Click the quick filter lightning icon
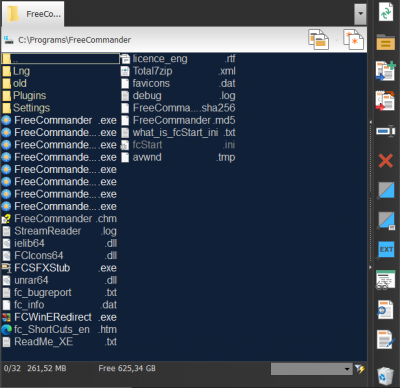The width and height of the screenshot is (400, 388). pos(360,369)
